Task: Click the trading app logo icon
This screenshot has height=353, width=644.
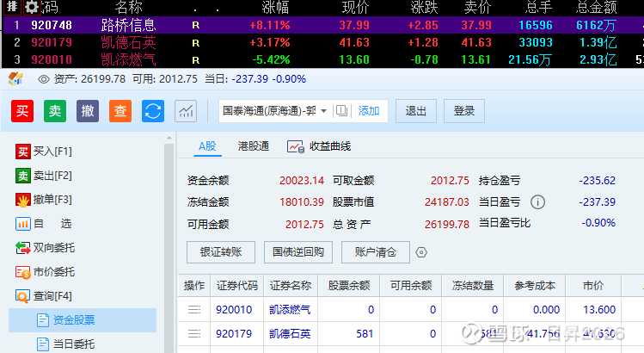Action: click(15, 78)
